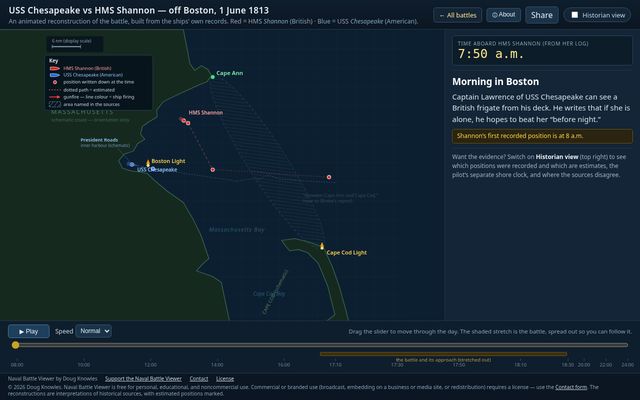Open the Contact footer link
Screen dimensions: 640x400
click(199, 379)
